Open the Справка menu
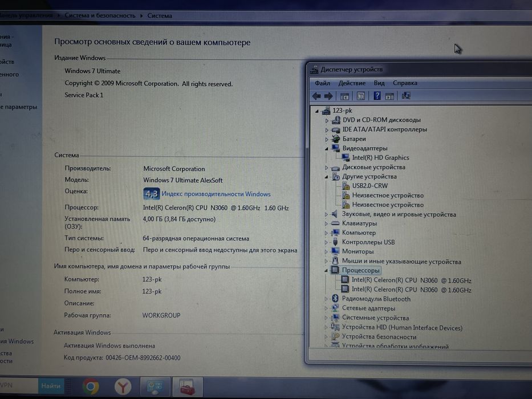532x399 pixels. pyautogui.click(x=405, y=83)
